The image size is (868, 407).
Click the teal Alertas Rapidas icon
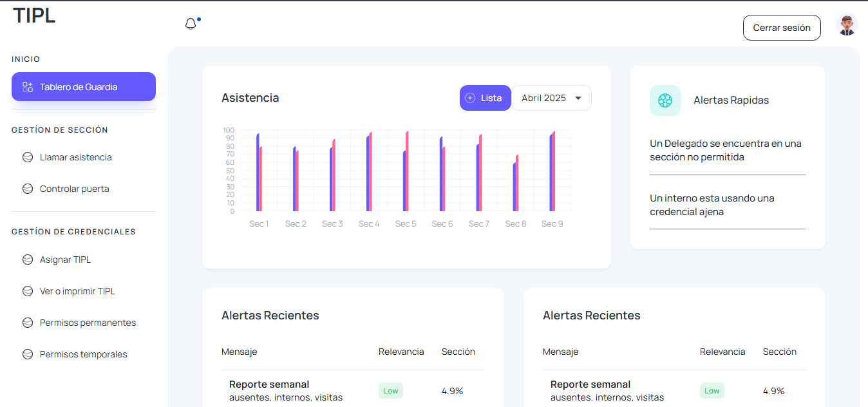tap(665, 100)
